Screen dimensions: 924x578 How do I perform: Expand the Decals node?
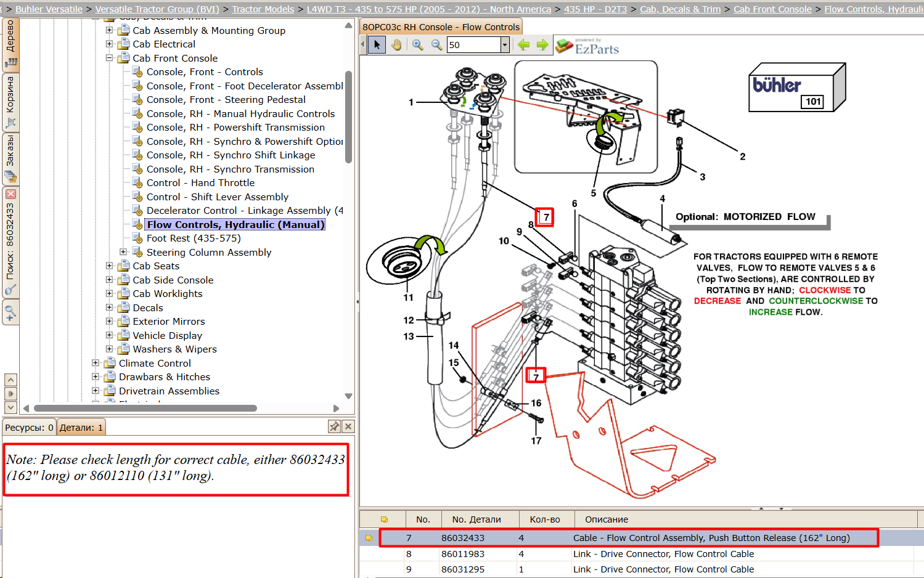click(x=110, y=307)
